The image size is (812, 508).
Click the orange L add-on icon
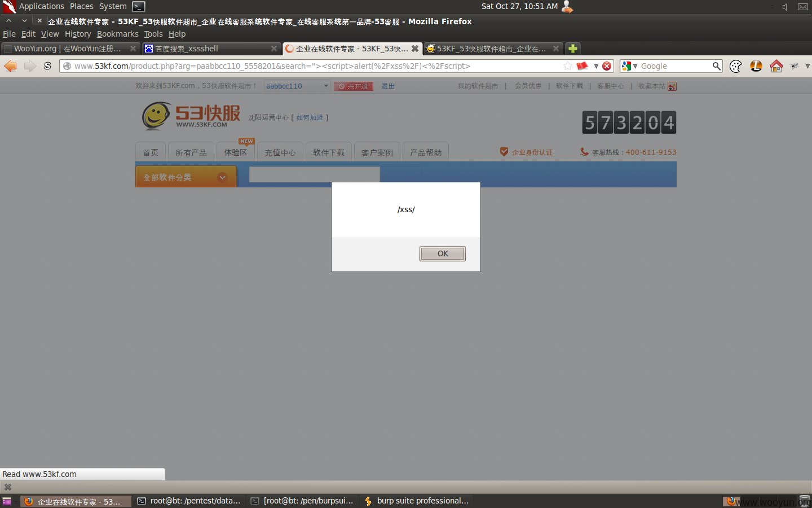tap(756, 66)
